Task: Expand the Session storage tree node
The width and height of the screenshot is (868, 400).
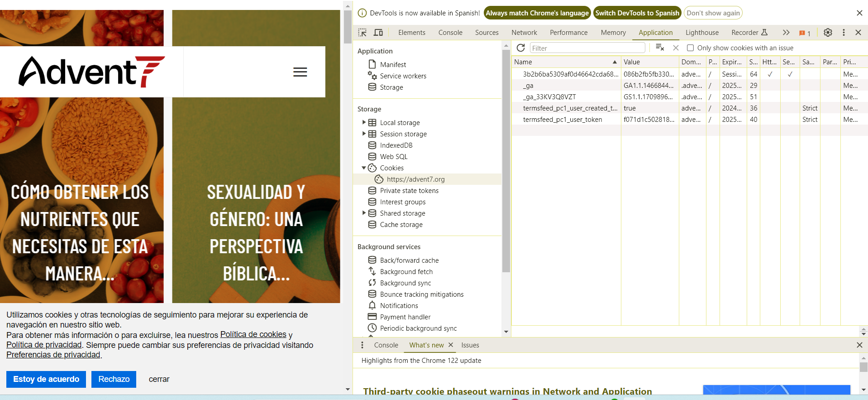Action: [x=364, y=134]
